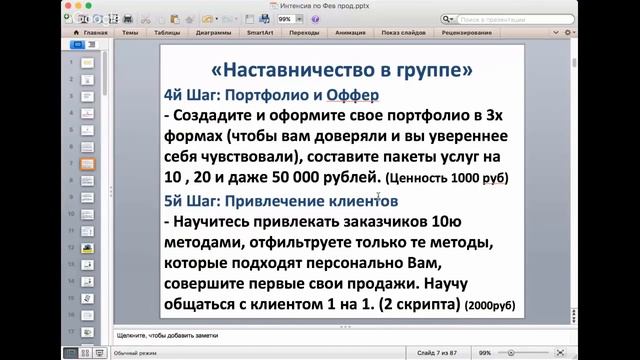Screen dimensions: 640x360
Task: Select slide 2 thumbnail
Action: click(87, 80)
